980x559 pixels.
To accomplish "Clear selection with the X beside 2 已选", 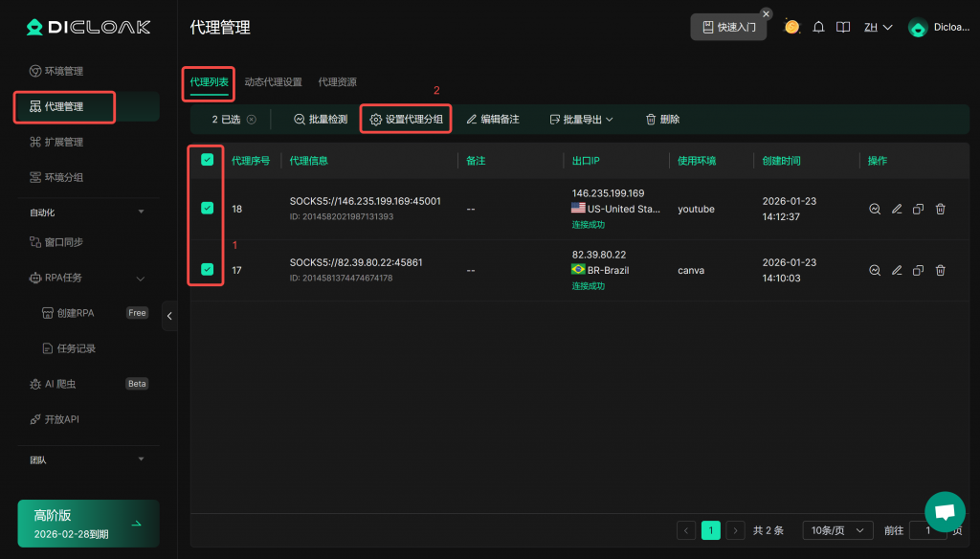I will 252,120.
